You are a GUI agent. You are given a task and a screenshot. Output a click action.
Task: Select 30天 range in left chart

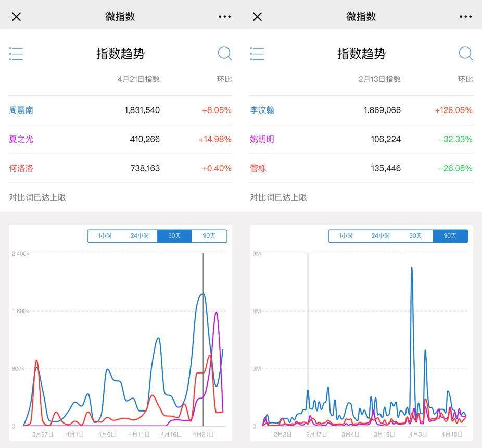point(174,235)
